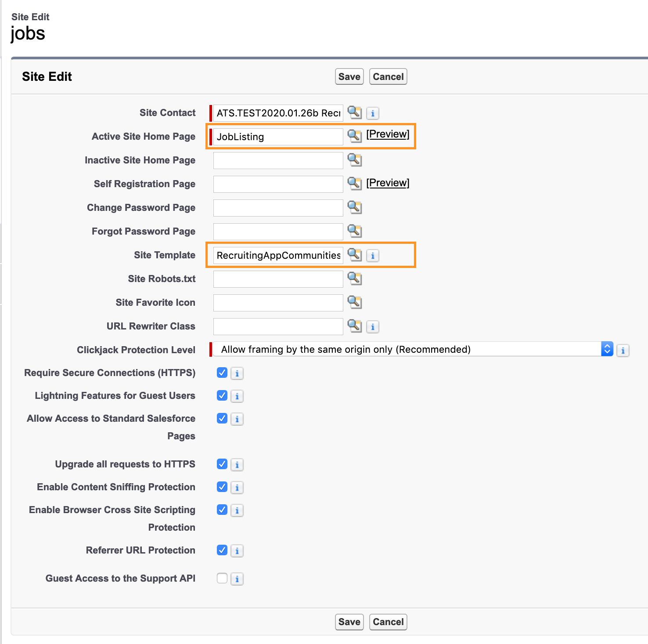Edit the Site Template field
The height and width of the screenshot is (644, 648).
278,255
